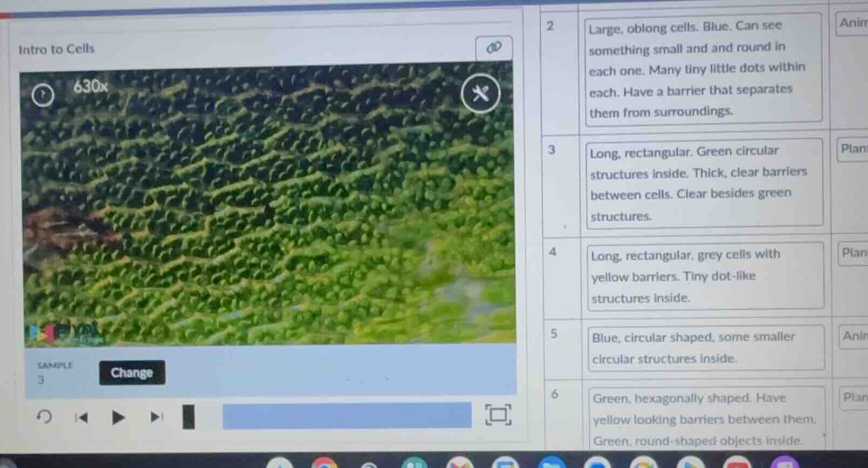868x468 pixels.
Task: Enter fullscreen with the corner-brackets icon
Action: click(x=498, y=415)
